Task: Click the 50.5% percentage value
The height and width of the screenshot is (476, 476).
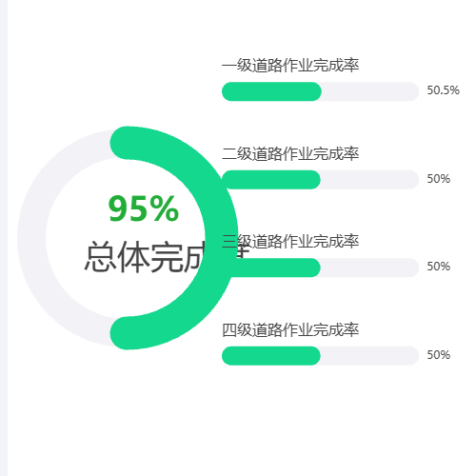Action: pyautogui.click(x=444, y=90)
